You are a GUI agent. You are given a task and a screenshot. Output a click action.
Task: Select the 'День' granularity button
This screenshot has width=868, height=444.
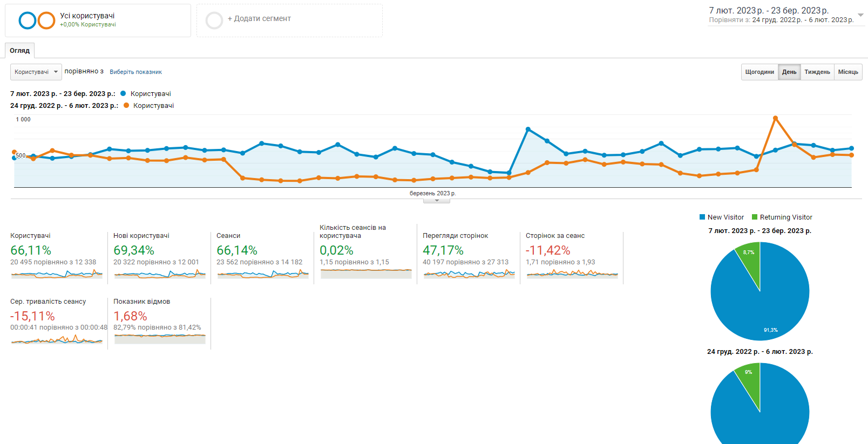(789, 72)
